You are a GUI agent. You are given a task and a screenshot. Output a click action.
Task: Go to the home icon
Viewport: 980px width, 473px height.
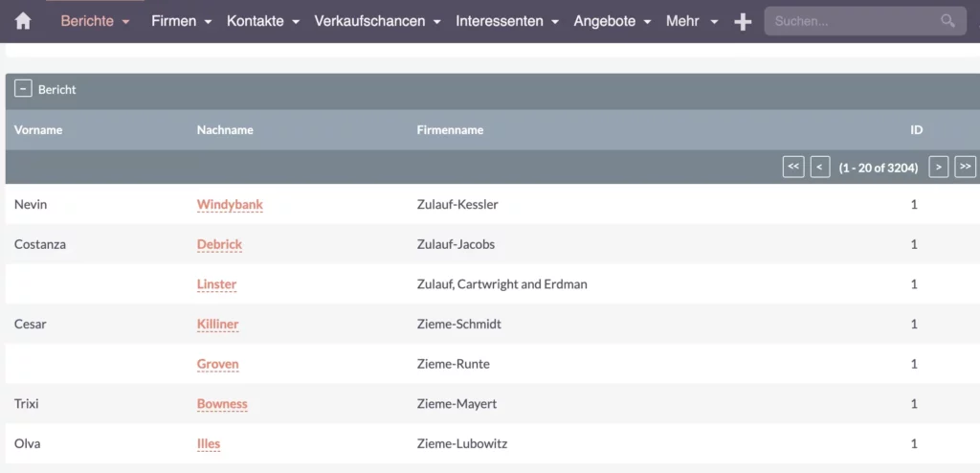pos(23,21)
